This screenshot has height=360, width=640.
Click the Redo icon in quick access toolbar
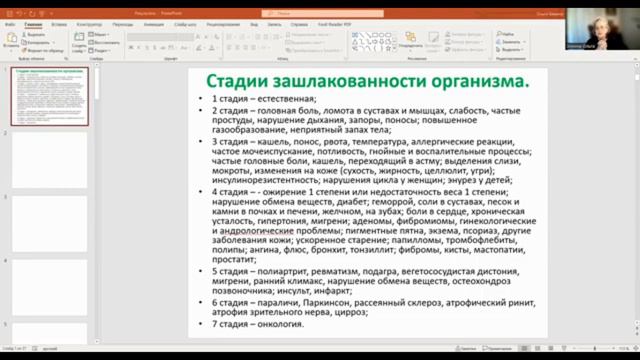(x=31, y=13)
